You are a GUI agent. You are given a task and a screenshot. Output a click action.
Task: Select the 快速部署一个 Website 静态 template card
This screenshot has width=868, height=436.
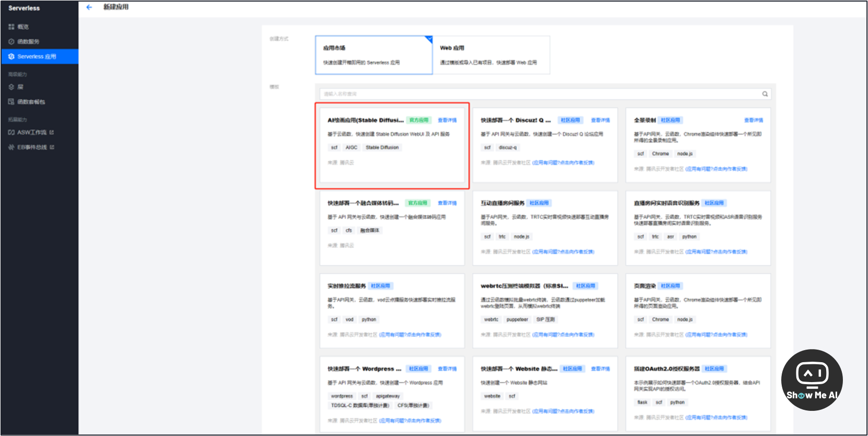point(545,395)
